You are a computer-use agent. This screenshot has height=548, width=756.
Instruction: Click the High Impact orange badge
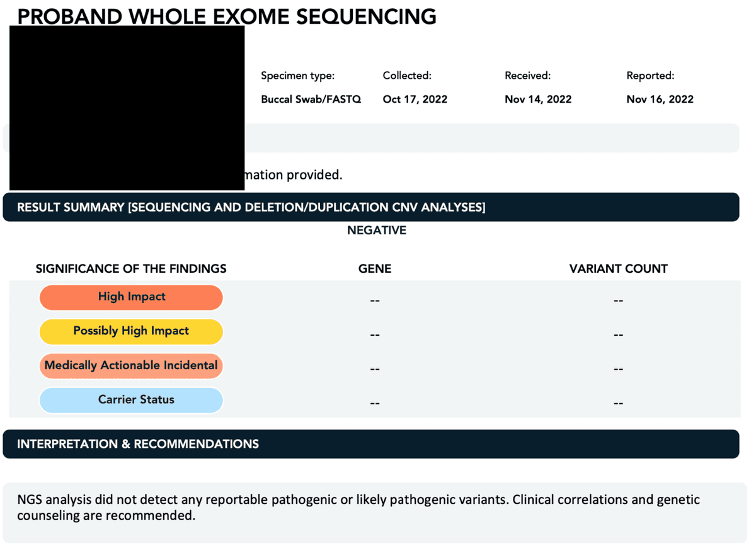[x=131, y=297]
